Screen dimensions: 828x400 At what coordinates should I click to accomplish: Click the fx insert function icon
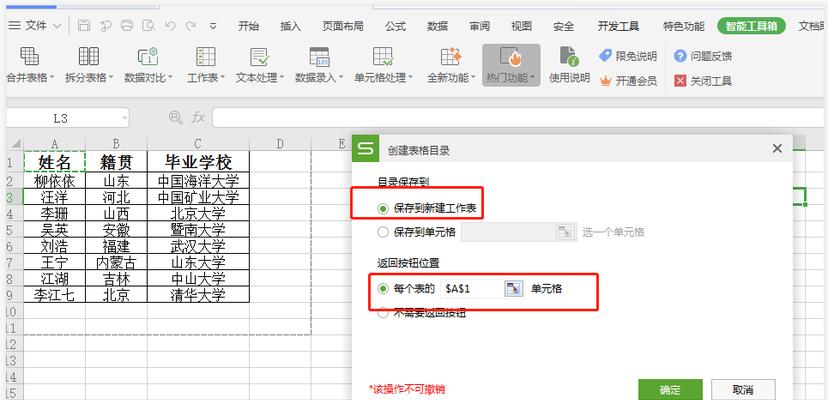pyautogui.click(x=198, y=118)
